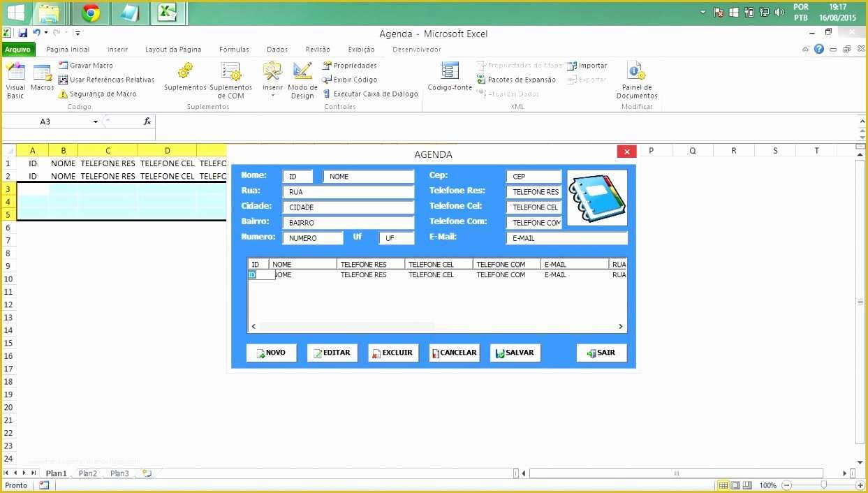
Task: Open the XML Código-fonte pane
Action: tap(450, 78)
